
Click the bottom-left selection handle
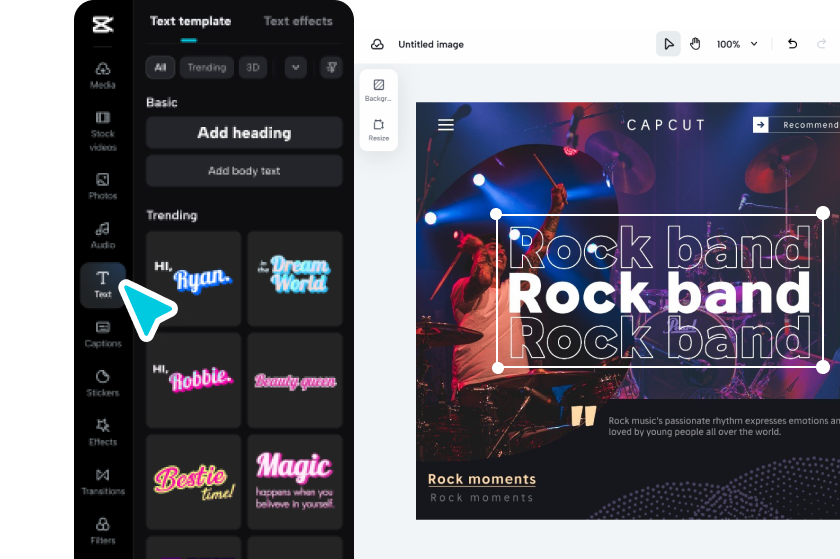coord(498,368)
